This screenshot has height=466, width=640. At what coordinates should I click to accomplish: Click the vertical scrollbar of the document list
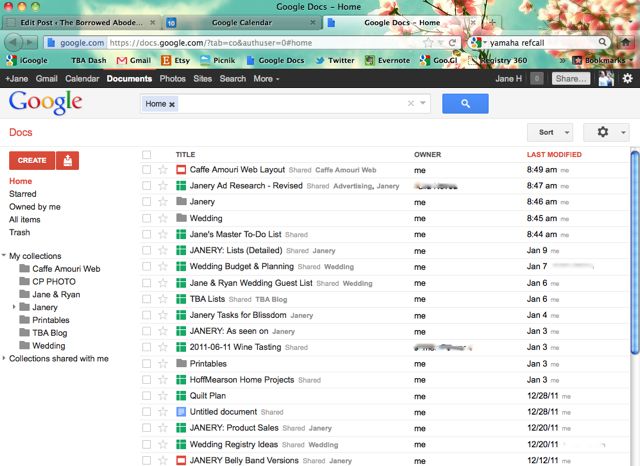pyautogui.click(x=635, y=253)
